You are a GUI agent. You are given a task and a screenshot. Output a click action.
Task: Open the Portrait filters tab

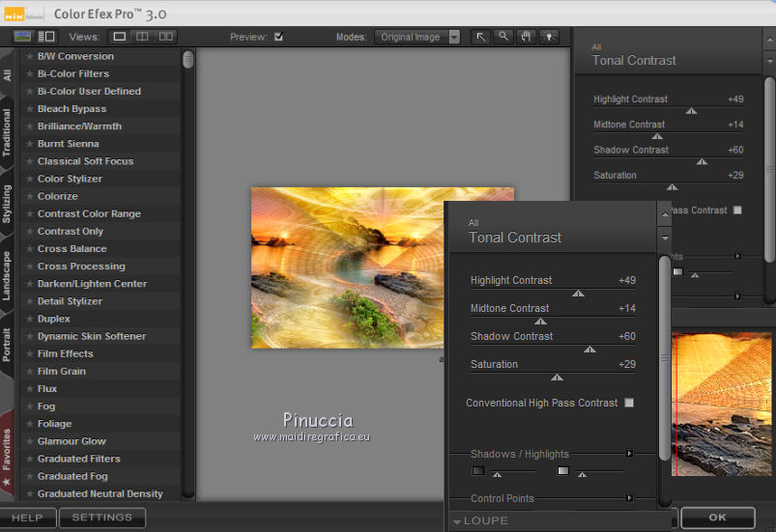[x=7, y=345]
